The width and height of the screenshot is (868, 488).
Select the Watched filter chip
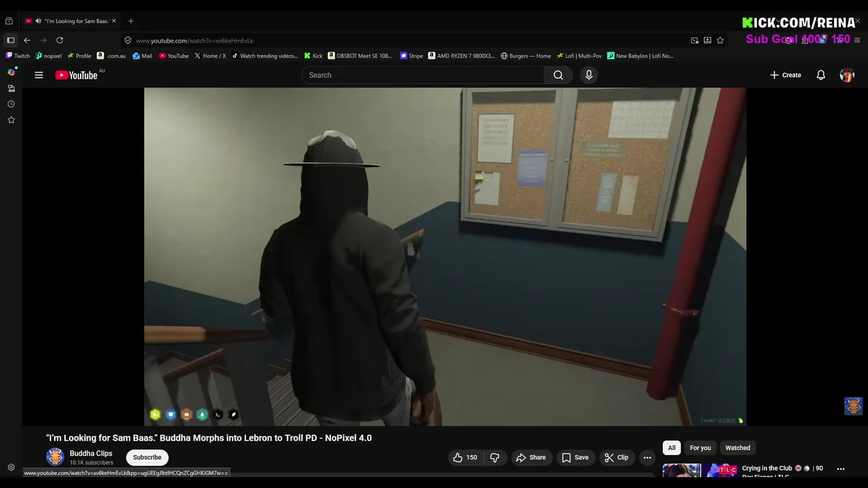click(738, 448)
